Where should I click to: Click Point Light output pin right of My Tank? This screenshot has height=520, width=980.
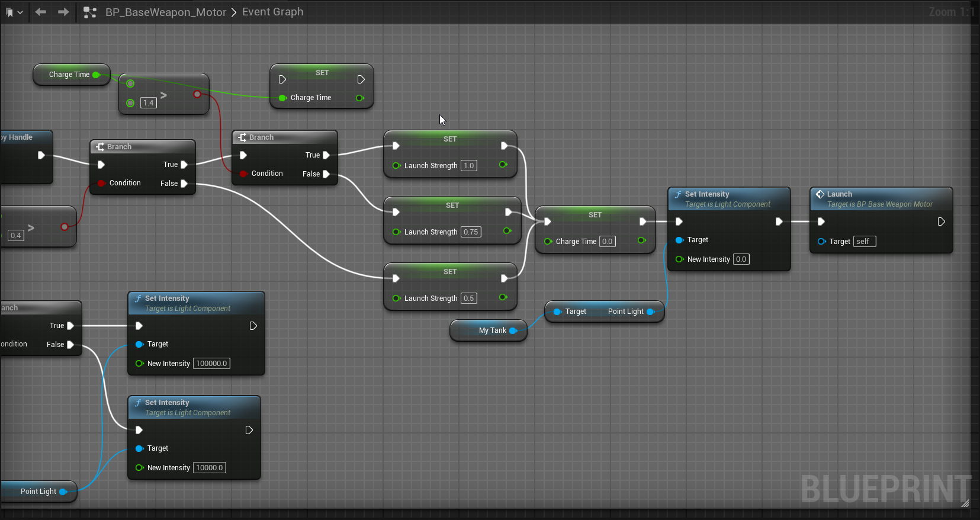pyautogui.click(x=651, y=312)
